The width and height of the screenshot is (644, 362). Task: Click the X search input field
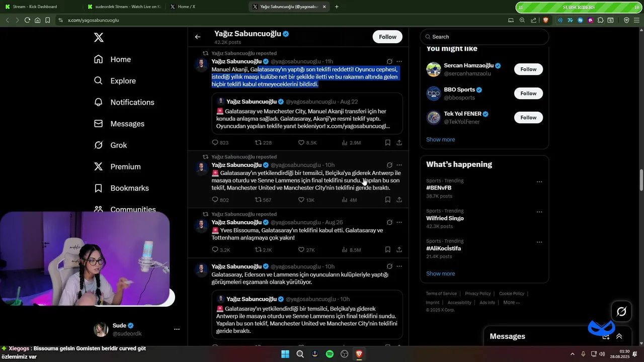(x=485, y=37)
